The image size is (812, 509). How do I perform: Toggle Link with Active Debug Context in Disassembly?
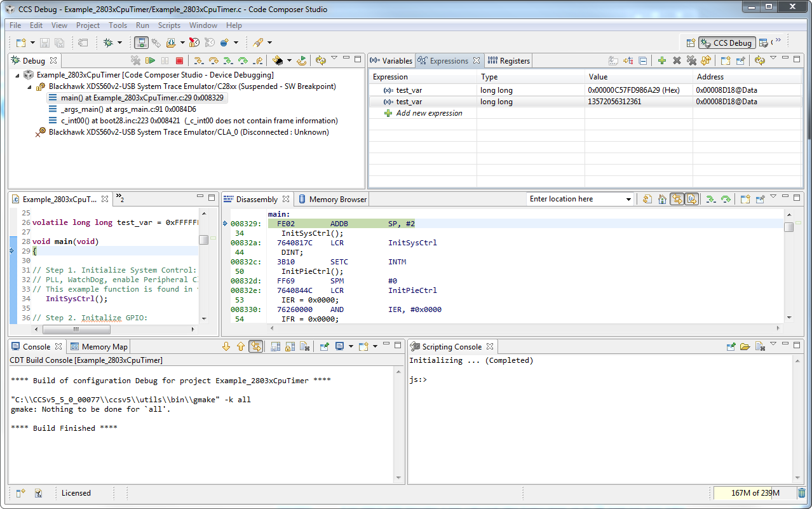[677, 199]
